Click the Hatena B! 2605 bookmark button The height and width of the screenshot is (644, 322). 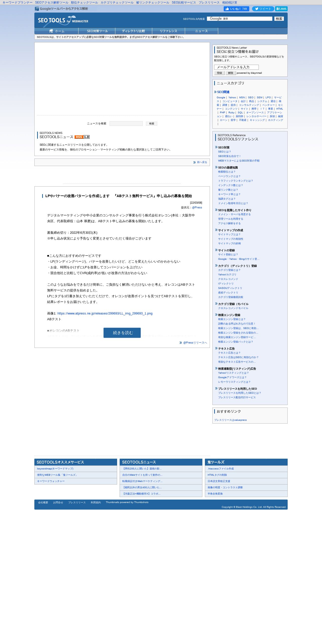point(281,9)
